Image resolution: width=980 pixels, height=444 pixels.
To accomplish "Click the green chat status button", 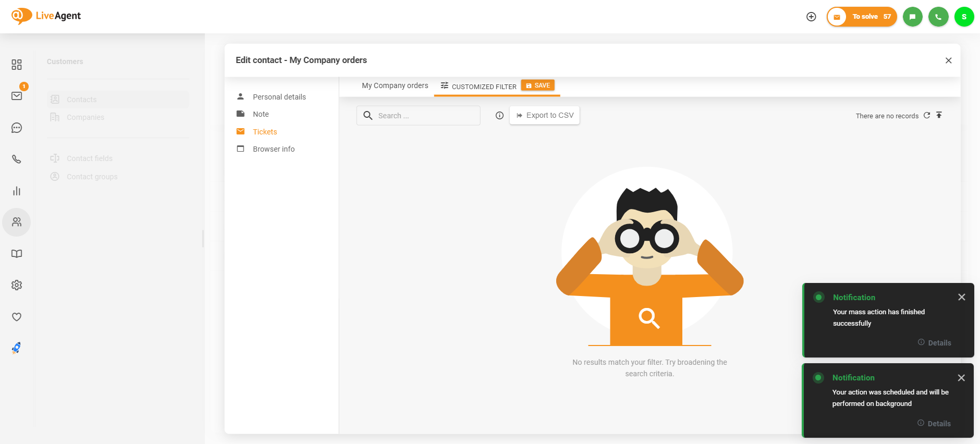I will pyautogui.click(x=912, y=17).
